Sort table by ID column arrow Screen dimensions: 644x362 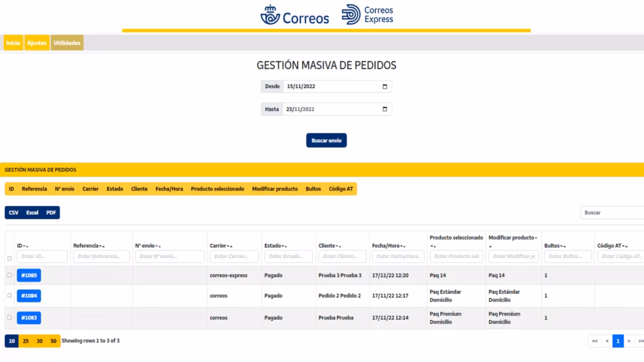23,246
